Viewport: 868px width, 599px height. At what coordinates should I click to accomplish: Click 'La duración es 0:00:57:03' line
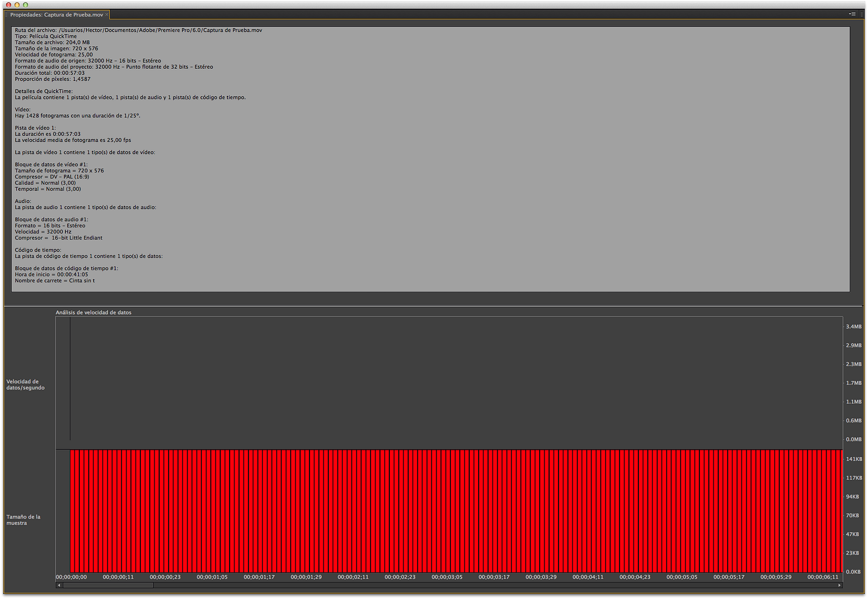point(48,134)
